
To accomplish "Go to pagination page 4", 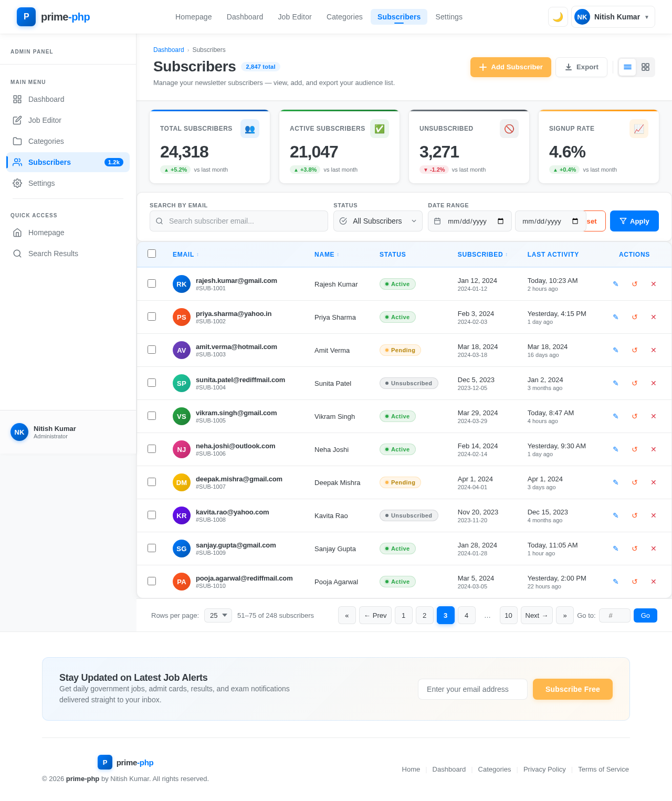I will click(466, 615).
